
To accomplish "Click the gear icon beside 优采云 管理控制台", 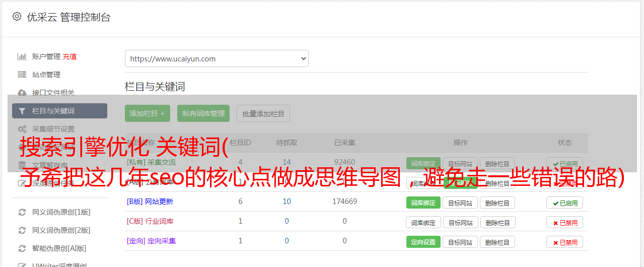I will (x=17, y=17).
